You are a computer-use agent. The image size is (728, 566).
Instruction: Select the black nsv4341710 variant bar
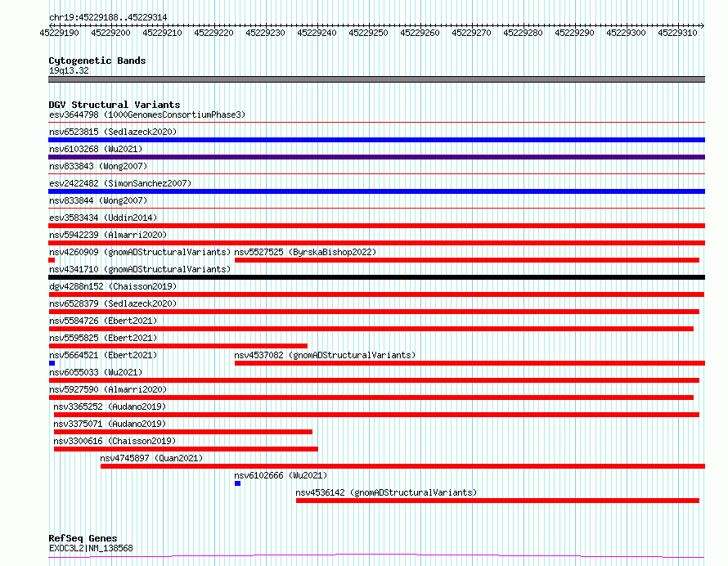(x=376, y=277)
